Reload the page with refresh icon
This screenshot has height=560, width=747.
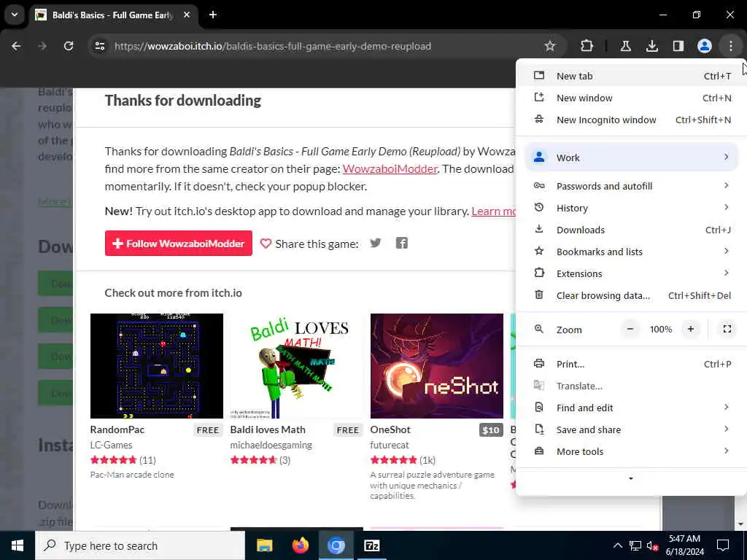click(x=69, y=46)
